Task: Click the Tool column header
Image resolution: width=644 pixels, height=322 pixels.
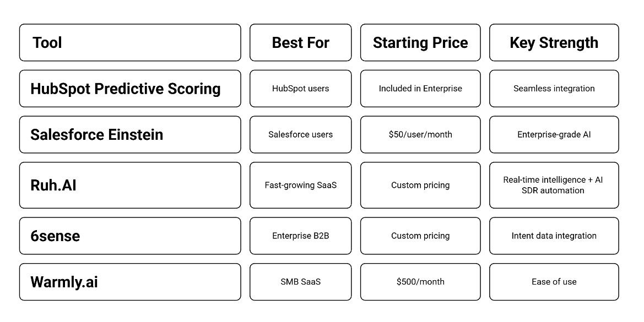Action: click(x=129, y=42)
